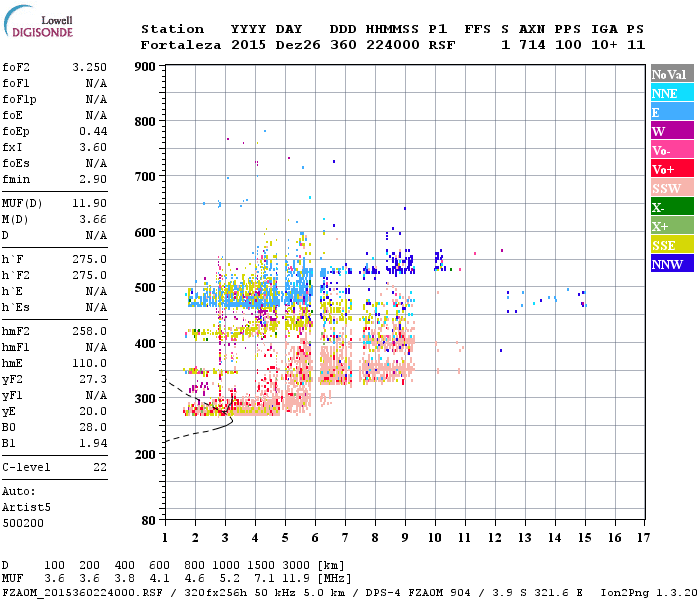
Task: Click the 3 MHz frequency axis label
Action: (x=225, y=538)
